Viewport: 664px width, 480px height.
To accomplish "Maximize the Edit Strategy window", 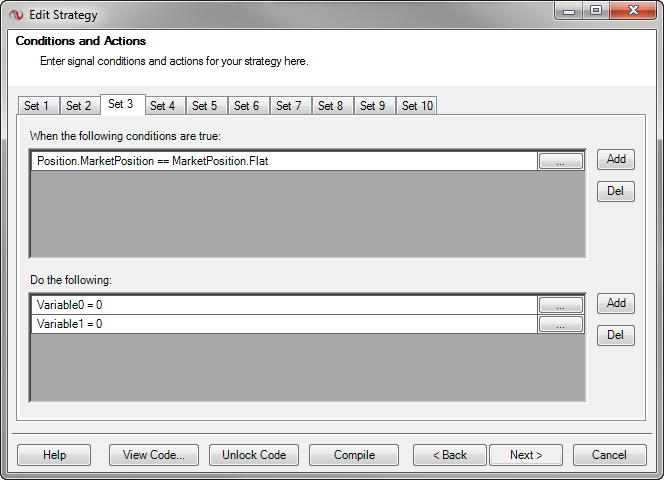I will pyautogui.click(x=596, y=11).
